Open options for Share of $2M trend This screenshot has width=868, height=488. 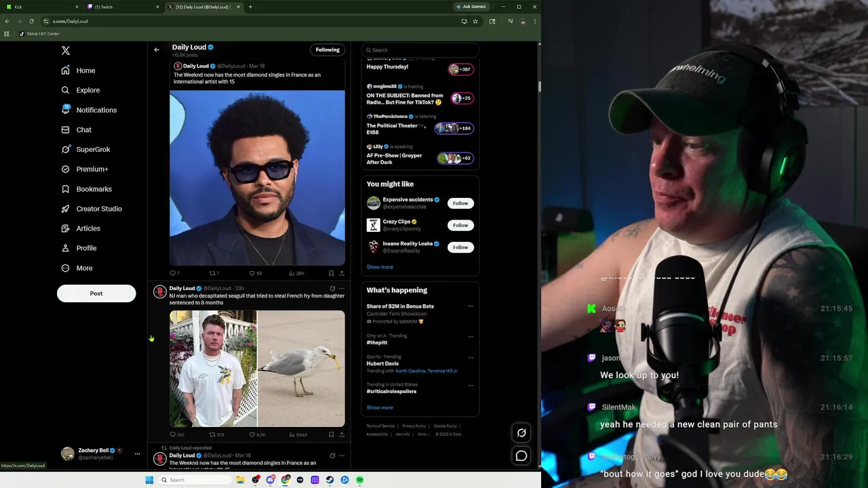pos(471,306)
